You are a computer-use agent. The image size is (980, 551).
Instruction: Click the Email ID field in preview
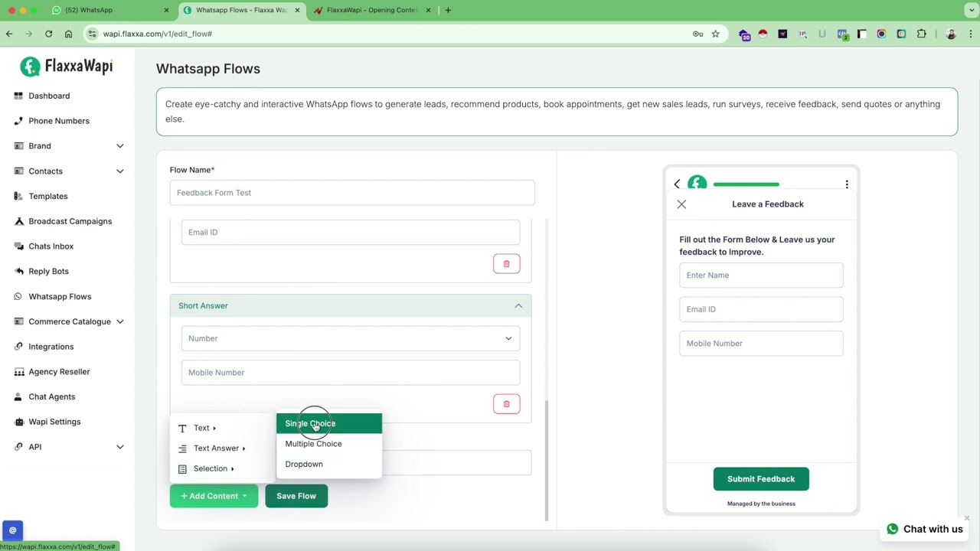pyautogui.click(x=761, y=309)
